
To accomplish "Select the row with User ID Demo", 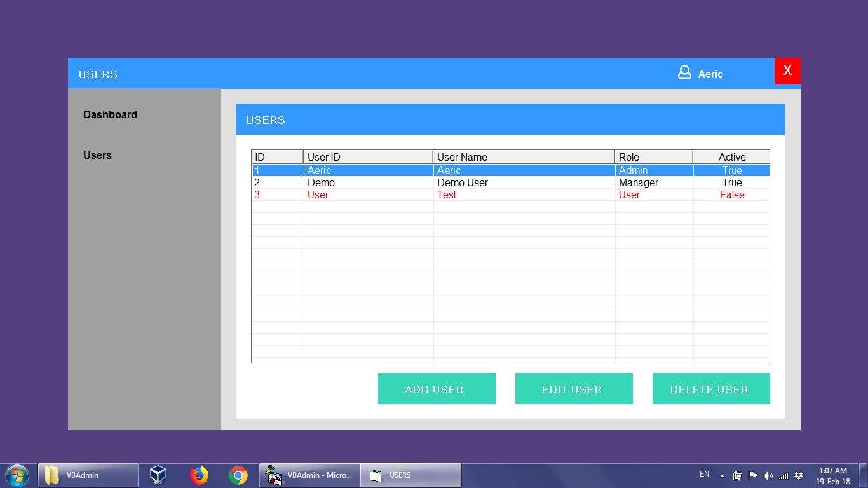I will click(x=511, y=182).
